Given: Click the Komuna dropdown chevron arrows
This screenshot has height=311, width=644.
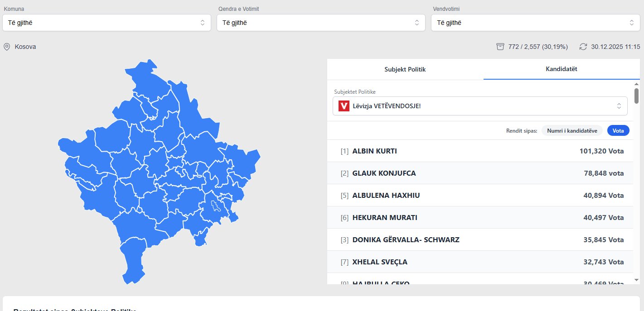Looking at the screenshot, I should pyautogui.click(x=203, y=23).
